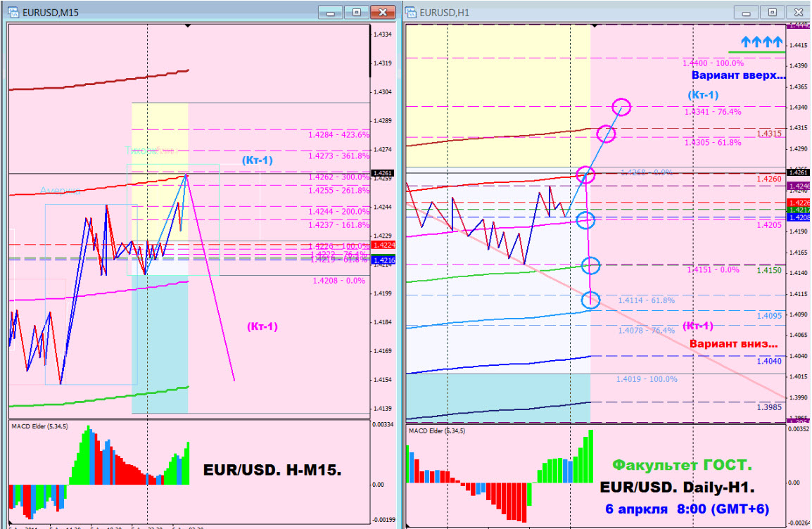Click the blue 1.4216 price tag in M15 chart
The image size is (812, 529).
pyautogui.click(x=383, y=260)
